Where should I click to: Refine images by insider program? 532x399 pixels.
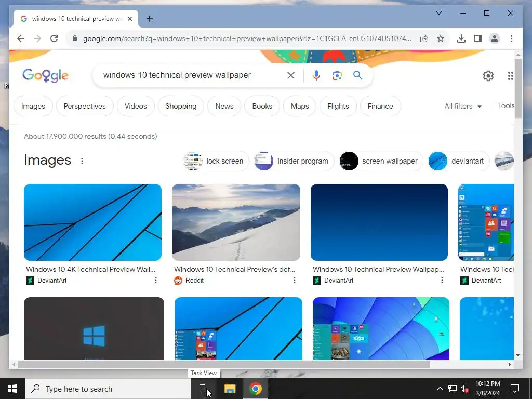pos(294,161)
